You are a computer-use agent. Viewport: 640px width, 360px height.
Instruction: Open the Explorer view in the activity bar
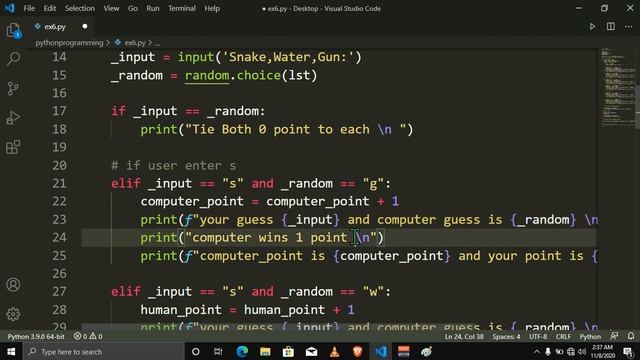[13, 30]
